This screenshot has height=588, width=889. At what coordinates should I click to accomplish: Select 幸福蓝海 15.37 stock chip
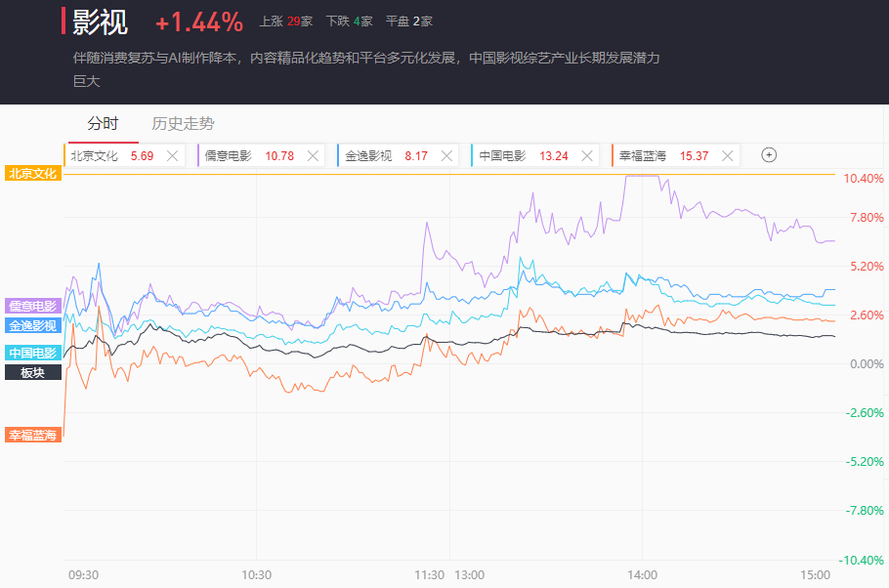pos(663,156)
